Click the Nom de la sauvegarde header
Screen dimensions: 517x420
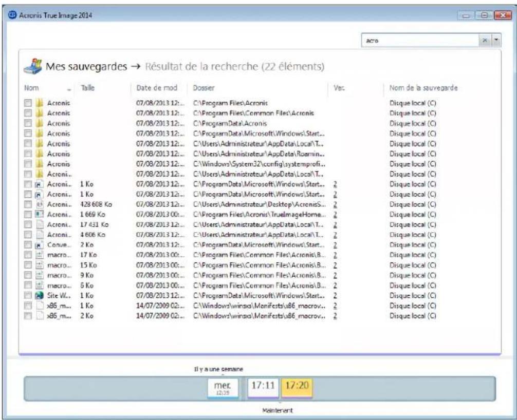[x=423, y=88]
